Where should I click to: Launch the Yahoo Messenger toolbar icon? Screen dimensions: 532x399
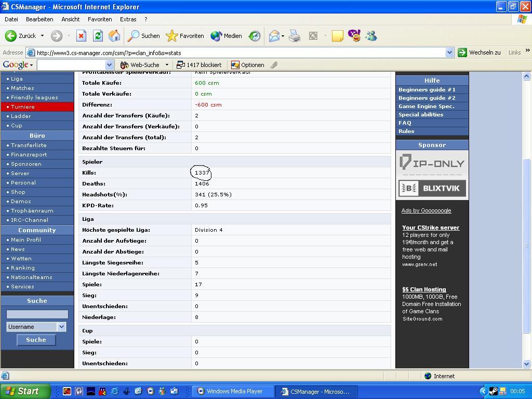pos(354,36)
